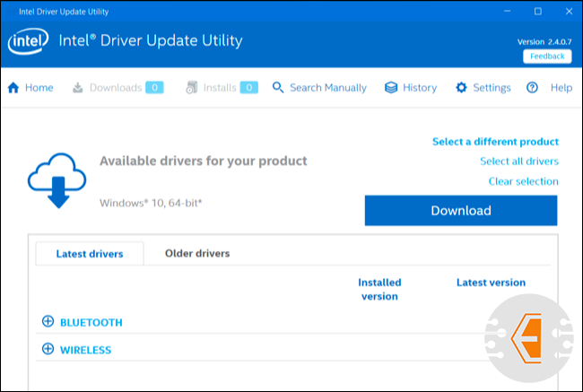Click the Installed version column header
Image resolution: width=583 pixels, height=392 pixels.
click(379, 290)
